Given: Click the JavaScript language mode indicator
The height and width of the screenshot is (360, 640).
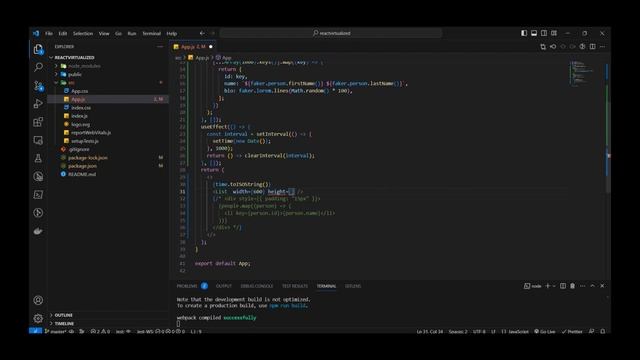Looking at the screenshot, I should pos(515,331).
